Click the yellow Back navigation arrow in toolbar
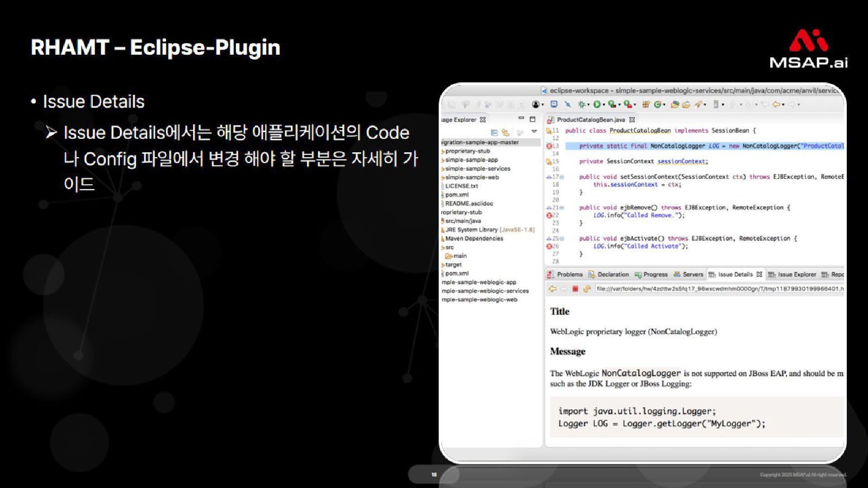 776,104
